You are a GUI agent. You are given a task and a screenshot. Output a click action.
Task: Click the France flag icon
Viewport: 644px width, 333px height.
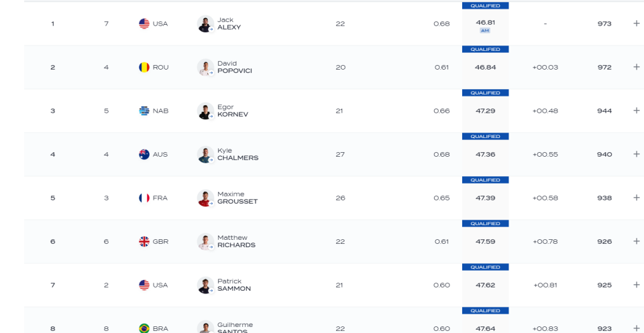click(x=144, y=198)
